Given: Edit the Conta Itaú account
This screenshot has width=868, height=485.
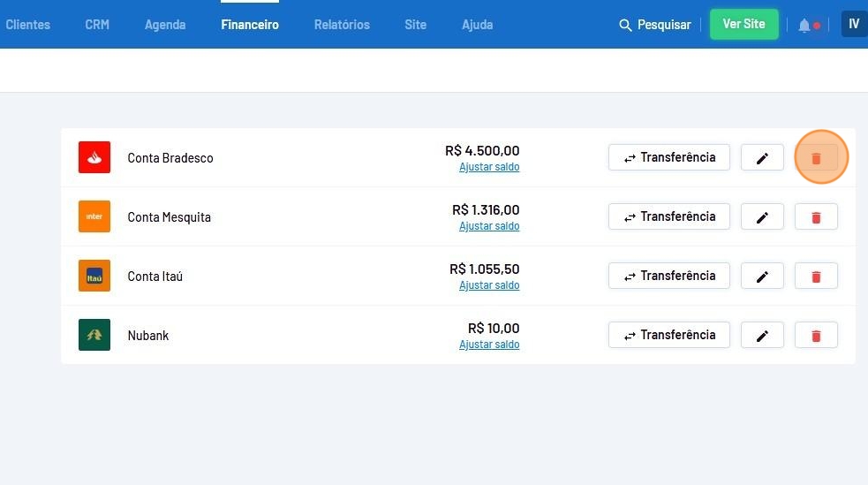Looking at the screenshot, I should tap(762, 277).
